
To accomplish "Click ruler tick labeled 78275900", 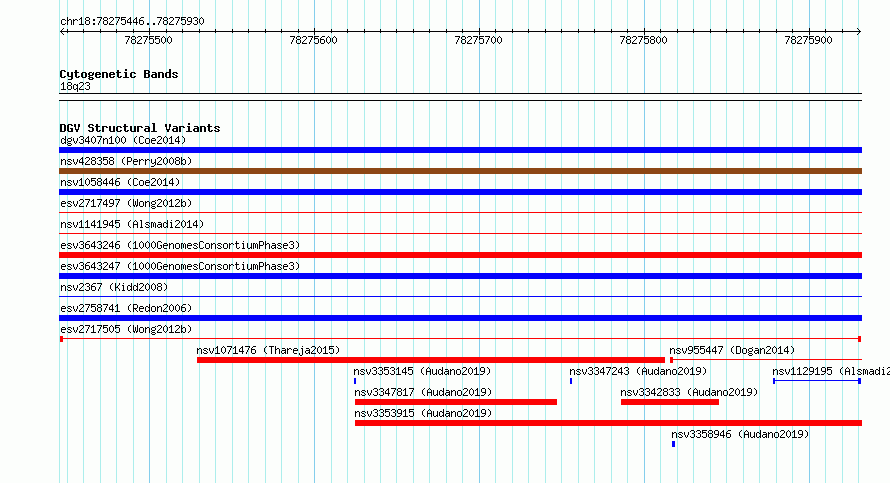I will pos(808,40).
